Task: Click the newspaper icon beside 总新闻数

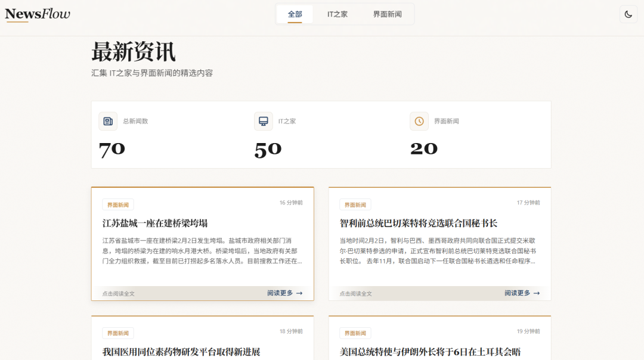Action: click(108, 121)
